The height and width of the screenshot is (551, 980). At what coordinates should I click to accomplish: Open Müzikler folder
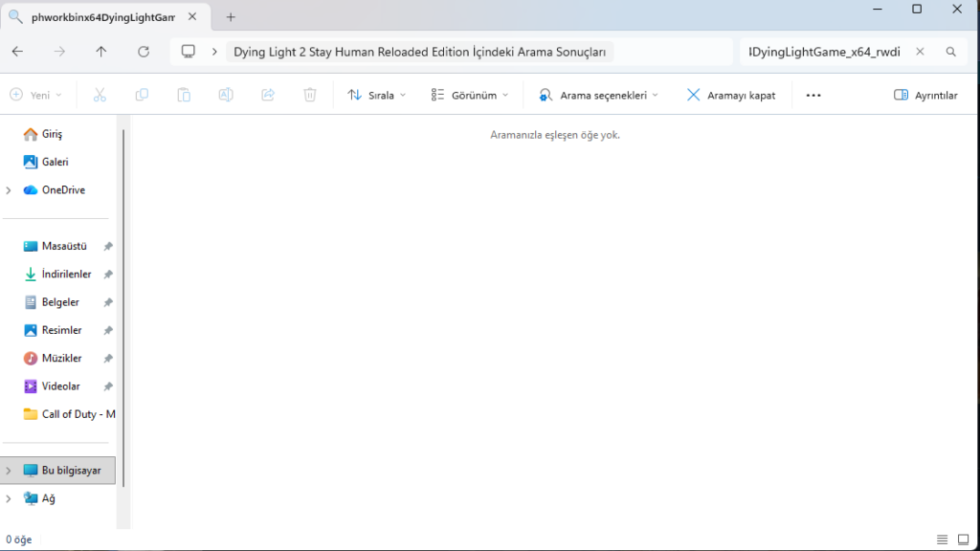61,359
